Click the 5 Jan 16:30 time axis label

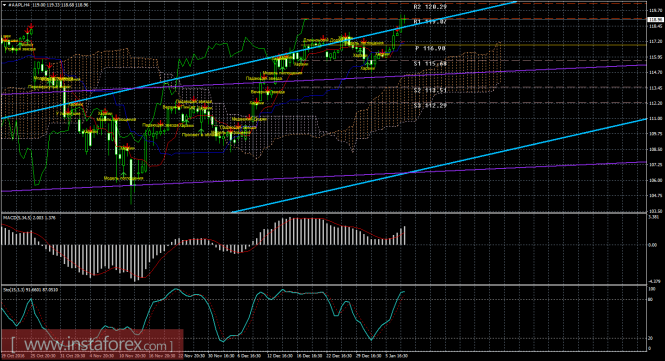click(396, 356)
